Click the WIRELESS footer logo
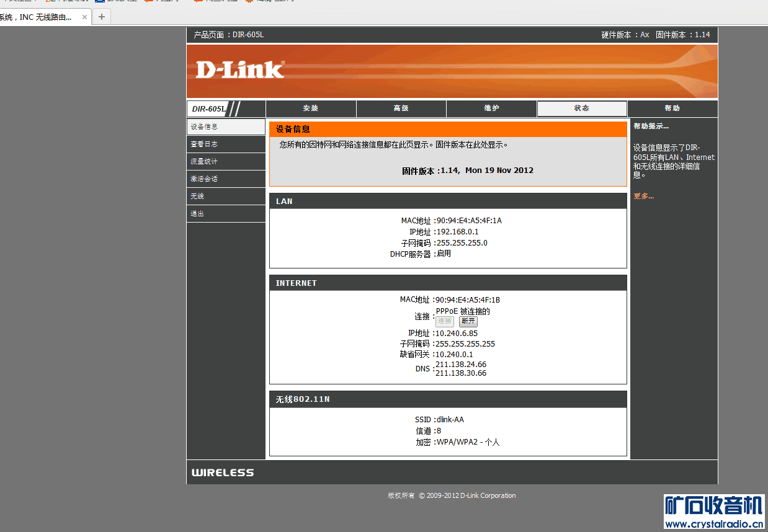Screen dimensions: 768x532 223,473
